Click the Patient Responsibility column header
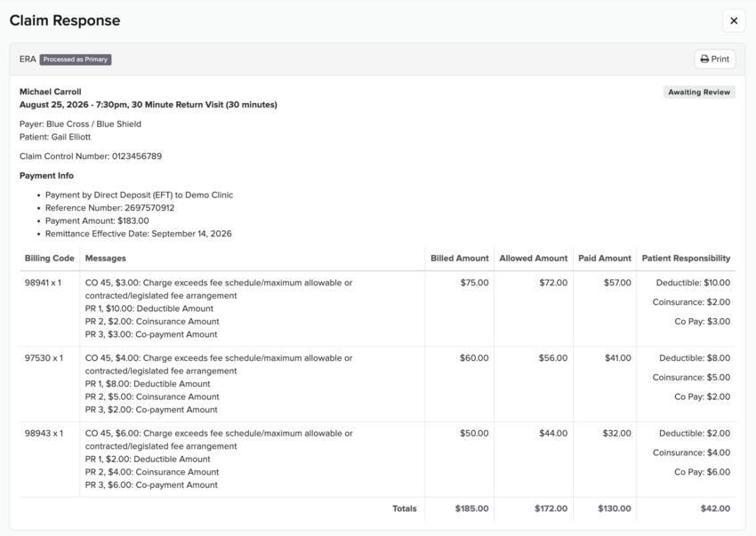Screen dimensions: 756x536 [686, 259]
